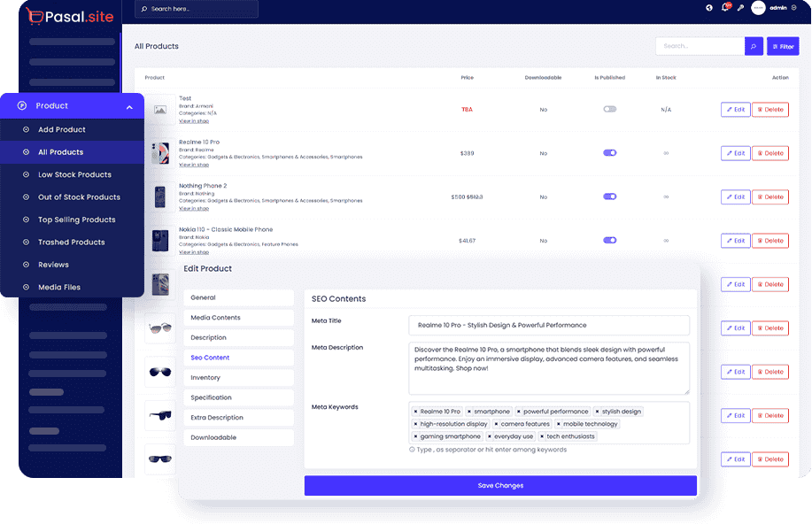Remove the 'stylish design' keyword tag

(597, 412)
